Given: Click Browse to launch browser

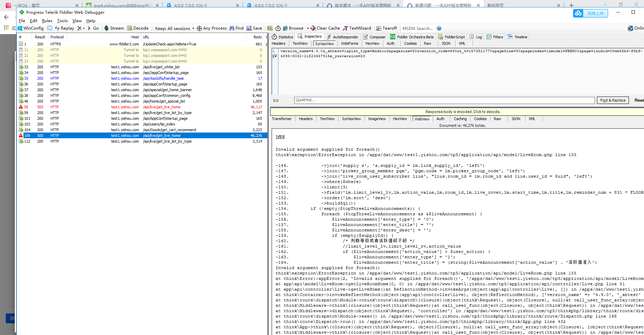Looking at the screenshot, I should pos(293,28).
